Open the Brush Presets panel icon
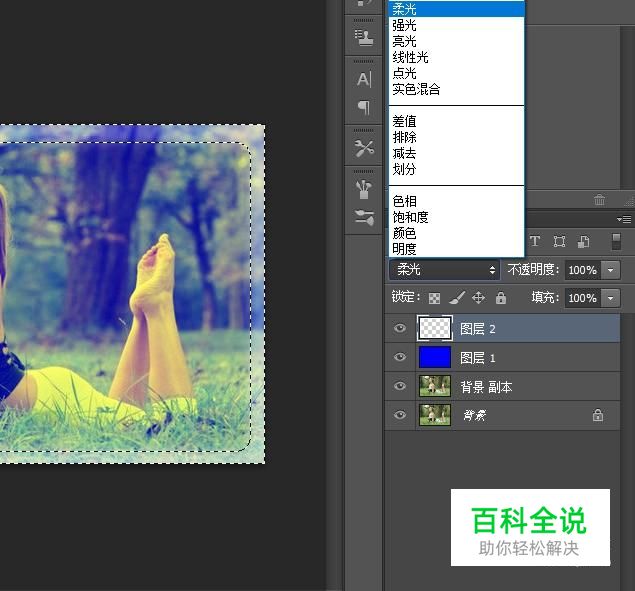This screenshot has width=635, height=591. pos(364,217)
